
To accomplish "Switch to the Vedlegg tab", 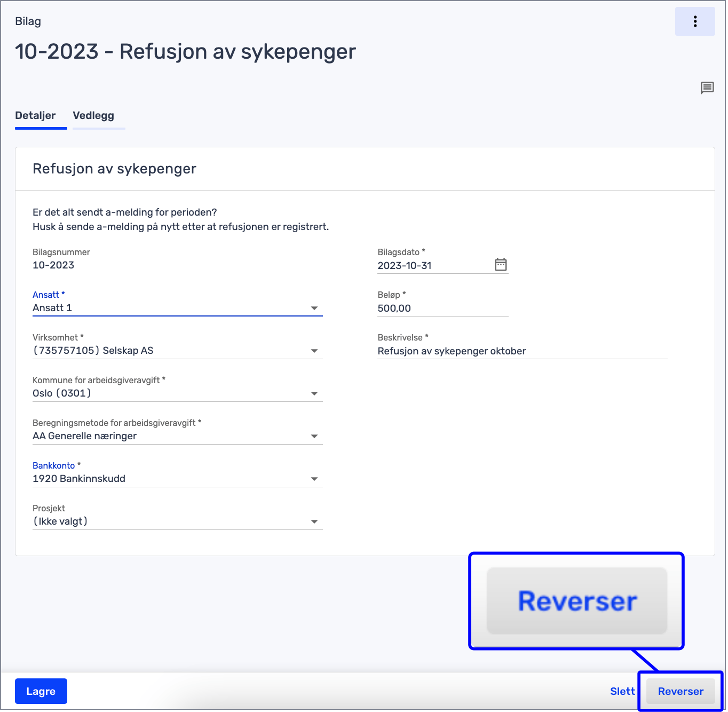I will click(93, 115).
